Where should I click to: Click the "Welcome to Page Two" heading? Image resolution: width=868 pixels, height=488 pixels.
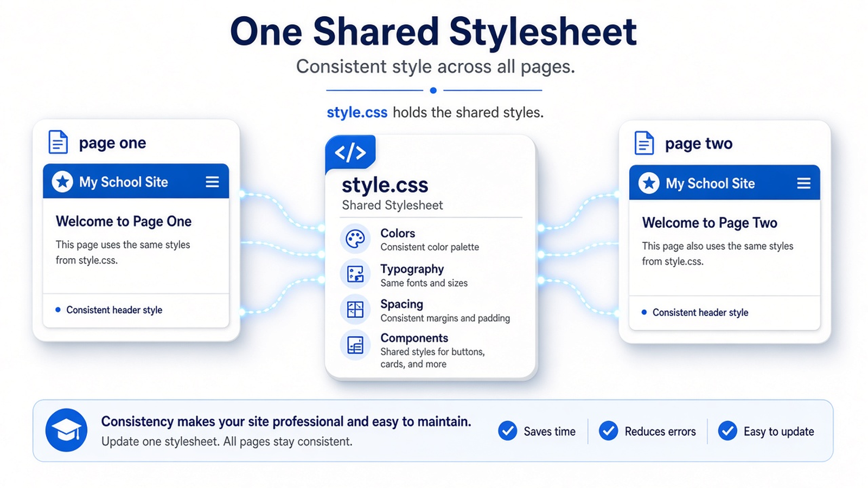pos(710,223)
